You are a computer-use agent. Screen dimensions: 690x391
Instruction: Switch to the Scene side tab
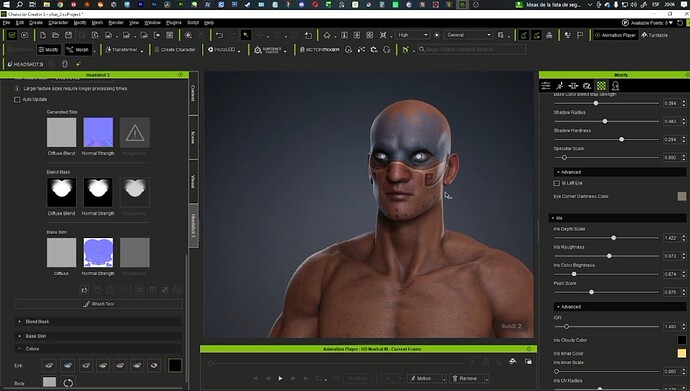(193, 138)
